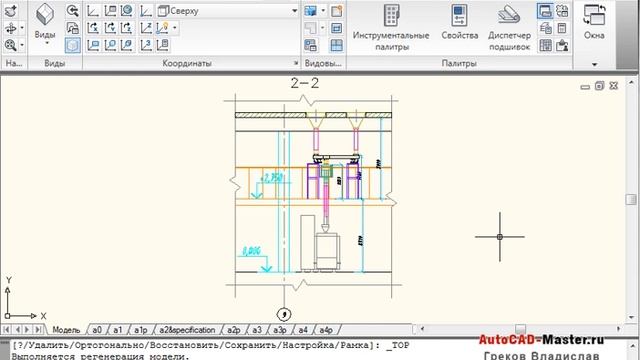The height and width of the screenshot is (360, 640).
Task: Go to previous layout tab arrow
Action: 18,329
